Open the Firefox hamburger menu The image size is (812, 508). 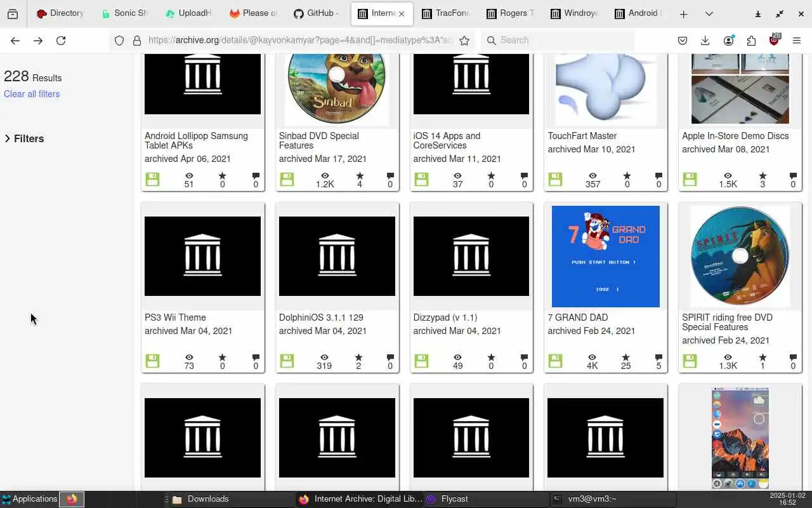(797, 40)
